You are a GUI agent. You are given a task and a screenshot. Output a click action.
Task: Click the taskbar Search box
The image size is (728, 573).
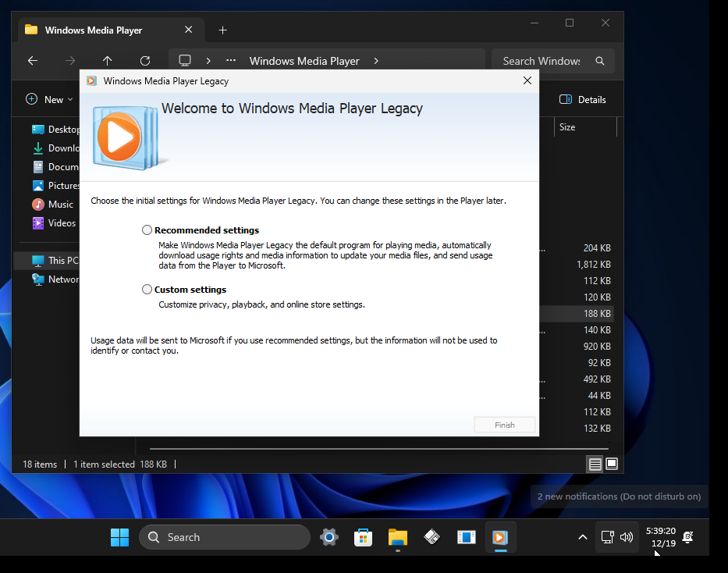tap(225, 537)
